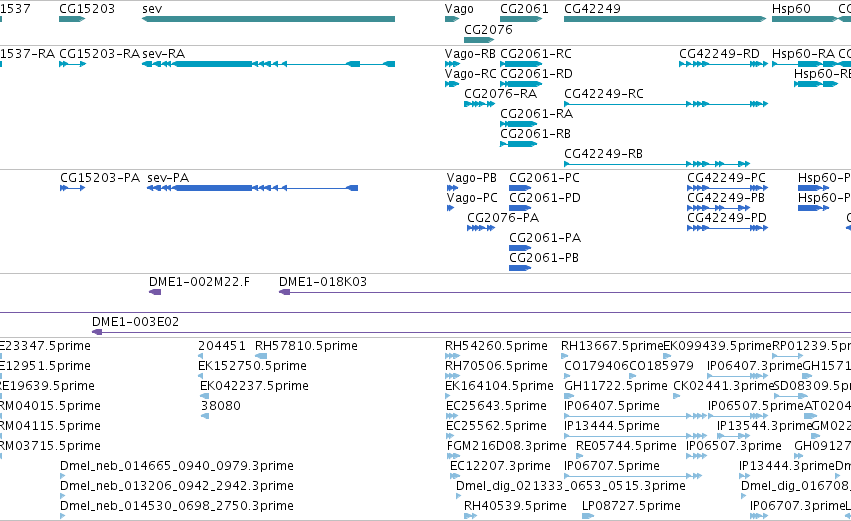Viewport: 851px width, 521px height.
Task: Click the CG2061 gene label
Action: coord(524,9)
